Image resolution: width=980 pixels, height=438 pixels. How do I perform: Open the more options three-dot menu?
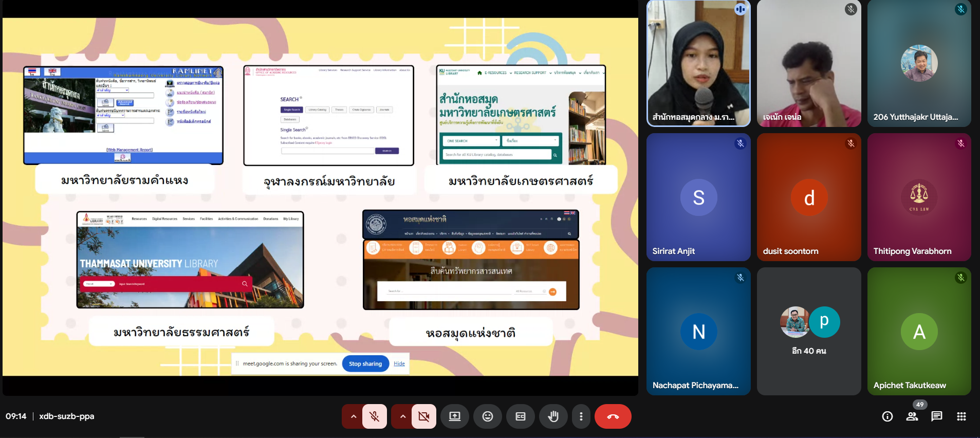(x=581, y=416)
